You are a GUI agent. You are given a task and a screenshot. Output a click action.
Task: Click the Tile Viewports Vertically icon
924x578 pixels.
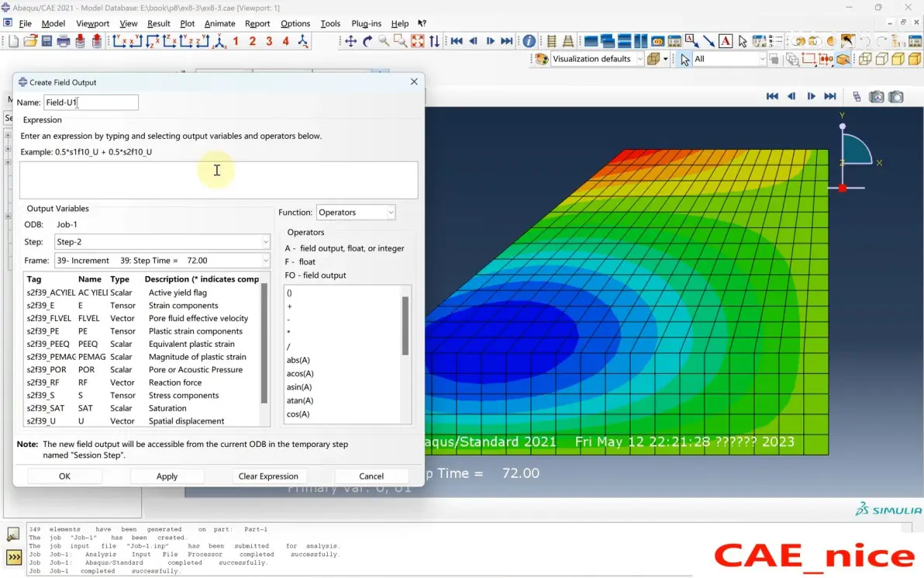point(640,41)
